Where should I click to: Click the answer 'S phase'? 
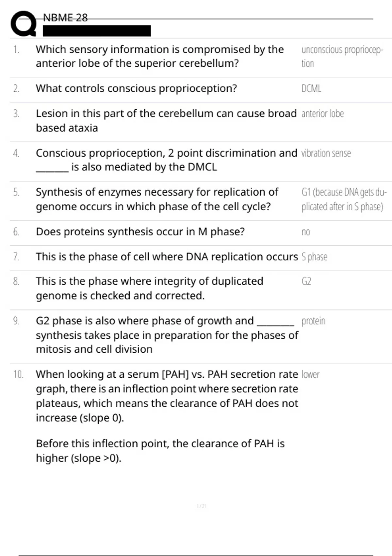click(314, 257)
